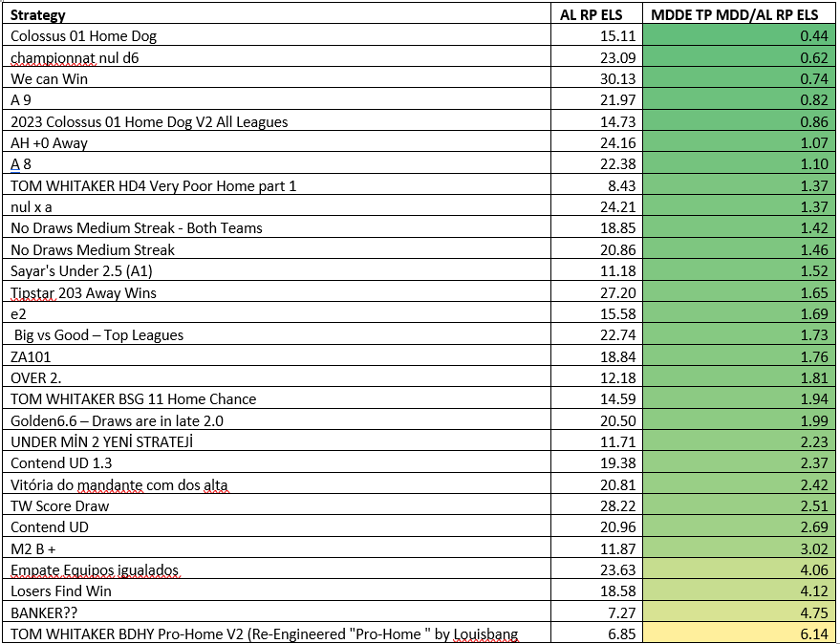Click the 0.62 ratio cell
Viewport: 840px width, 644px height.
[739, 57]
